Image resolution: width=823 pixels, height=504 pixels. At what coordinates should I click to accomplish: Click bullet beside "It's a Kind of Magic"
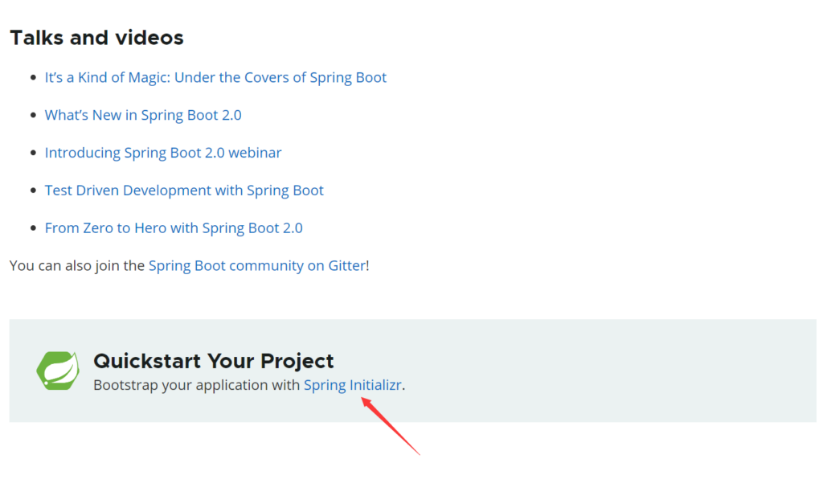click(33, 78)
